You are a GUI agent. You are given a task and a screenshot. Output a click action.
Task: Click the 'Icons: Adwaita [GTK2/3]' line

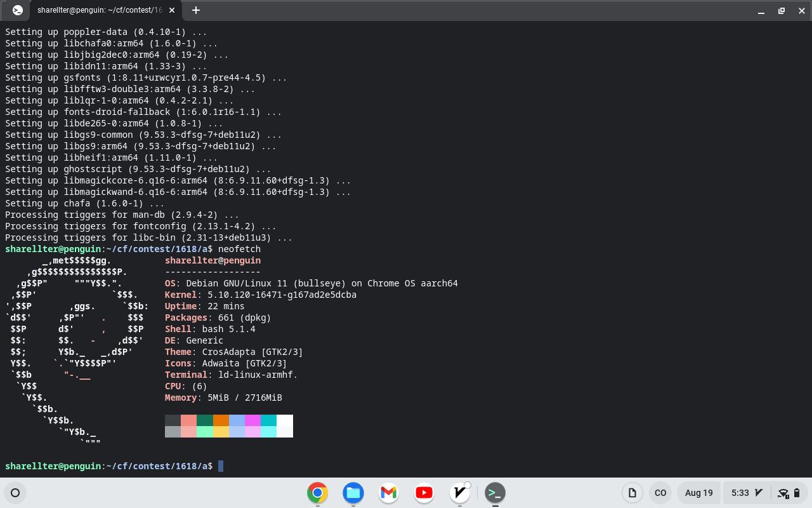pyautogui.click(x=226, y=363)
